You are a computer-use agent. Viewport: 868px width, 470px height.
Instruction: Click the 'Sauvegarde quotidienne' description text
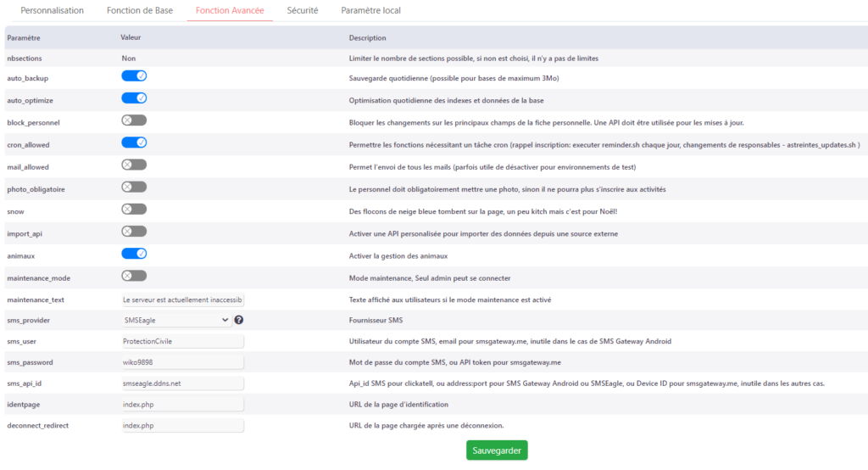click(454, 78)
